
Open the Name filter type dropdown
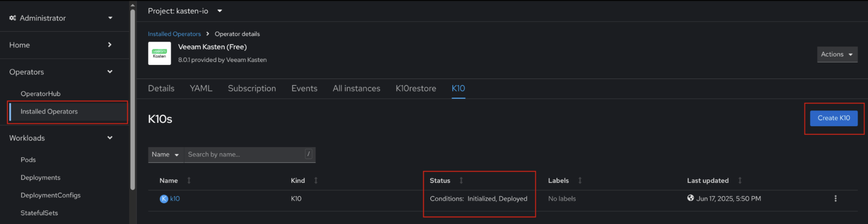click(165, 155)
